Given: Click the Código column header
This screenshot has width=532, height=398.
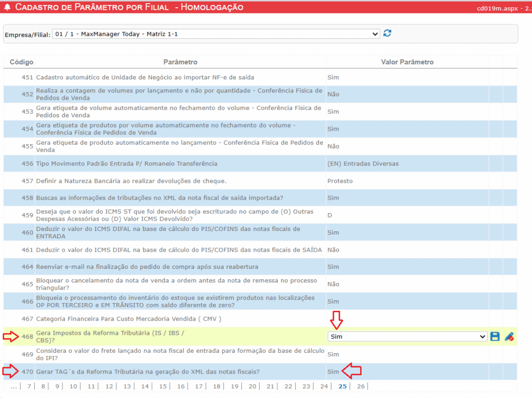Looking at the screenshot, I should tap(21, 62).
